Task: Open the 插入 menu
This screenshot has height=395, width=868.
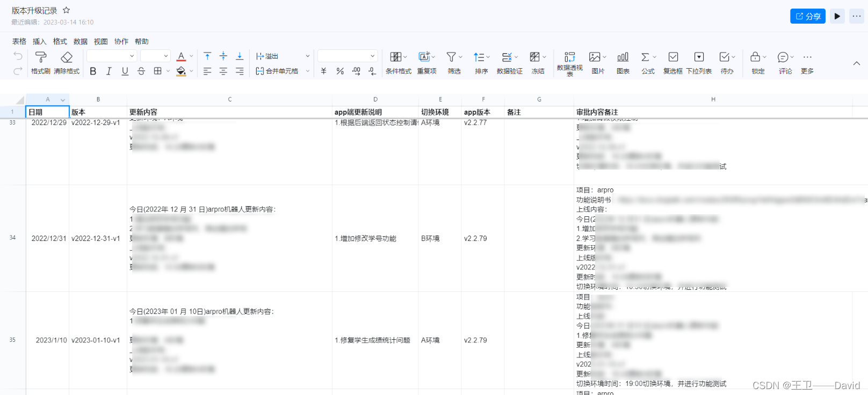Action: click(40, 41)
